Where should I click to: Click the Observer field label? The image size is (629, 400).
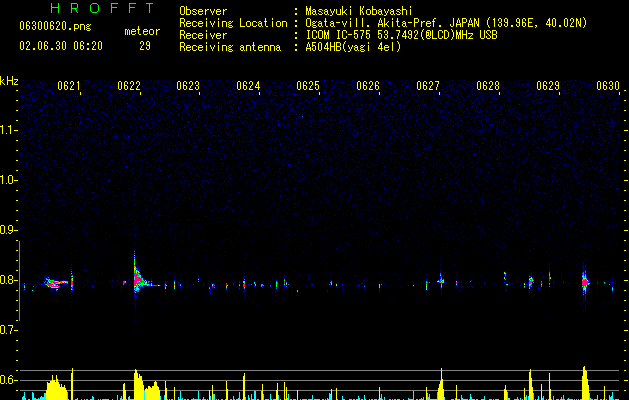[x=203, y=11]
